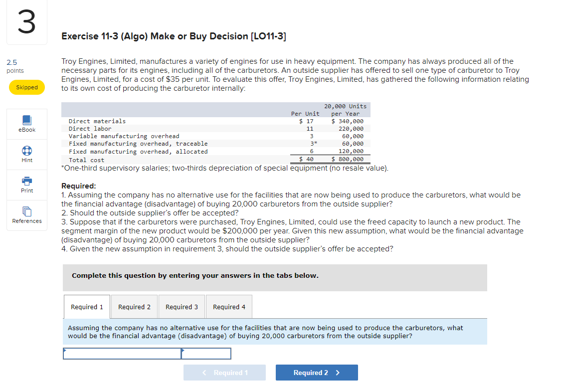Click the disabled previous Required 1 button
The height and width of the screenshot is (392, 562).
click(x=225, y=373)
